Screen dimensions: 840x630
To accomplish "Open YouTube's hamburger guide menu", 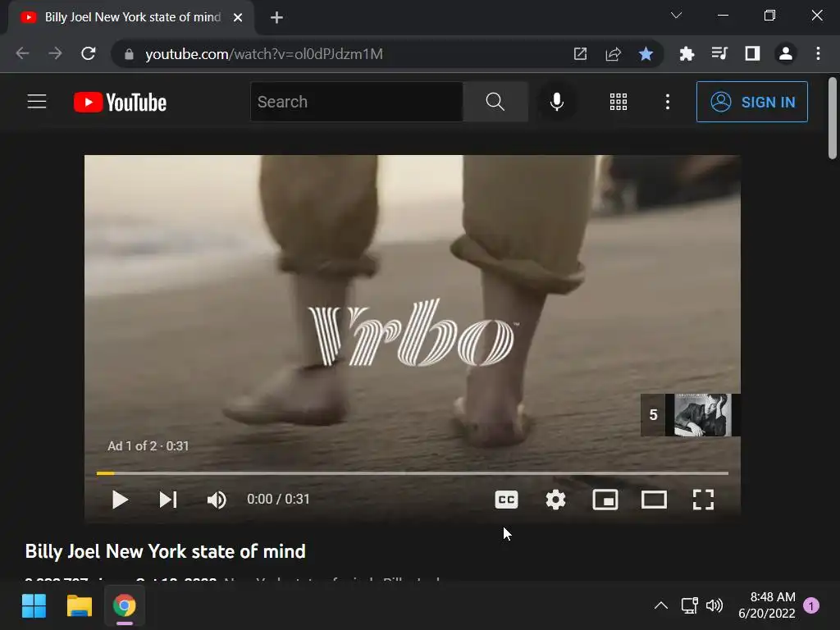I will [x=37, y=101].
